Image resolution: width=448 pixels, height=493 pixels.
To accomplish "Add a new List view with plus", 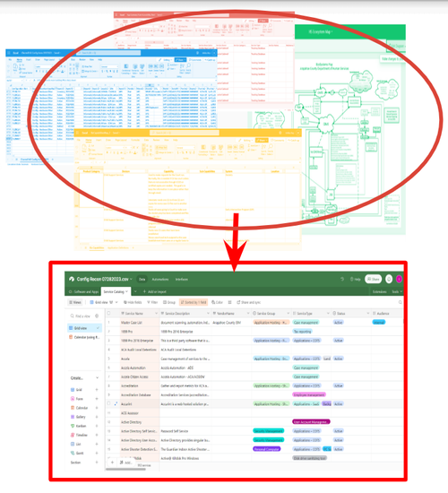I will [x=97, y=445].
